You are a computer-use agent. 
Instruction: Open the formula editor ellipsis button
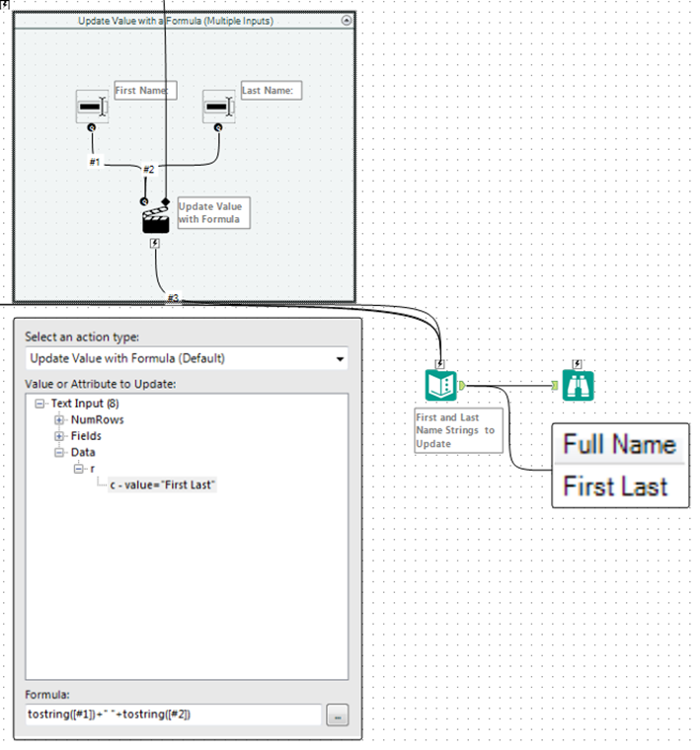point(338,715)
